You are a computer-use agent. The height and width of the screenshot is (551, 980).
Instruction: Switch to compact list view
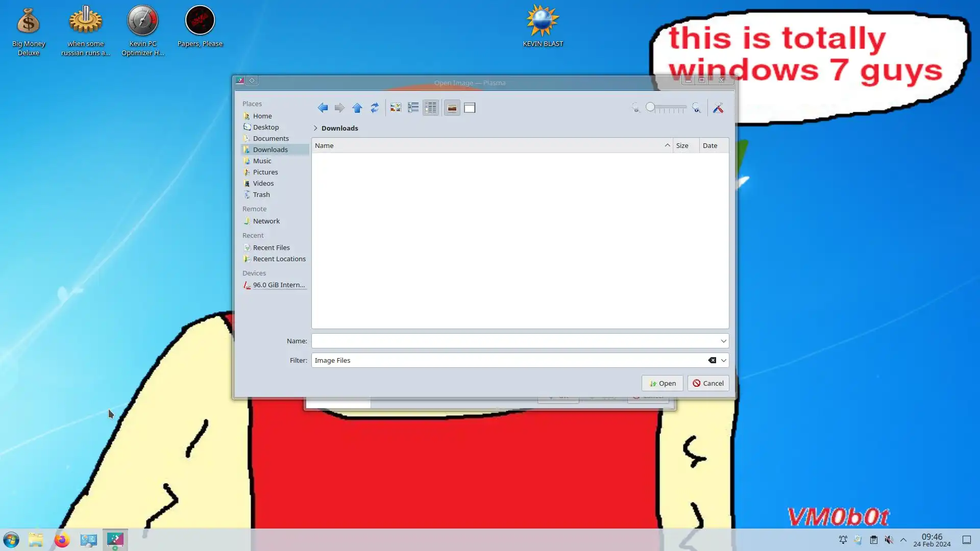click(x=413, y=108)
